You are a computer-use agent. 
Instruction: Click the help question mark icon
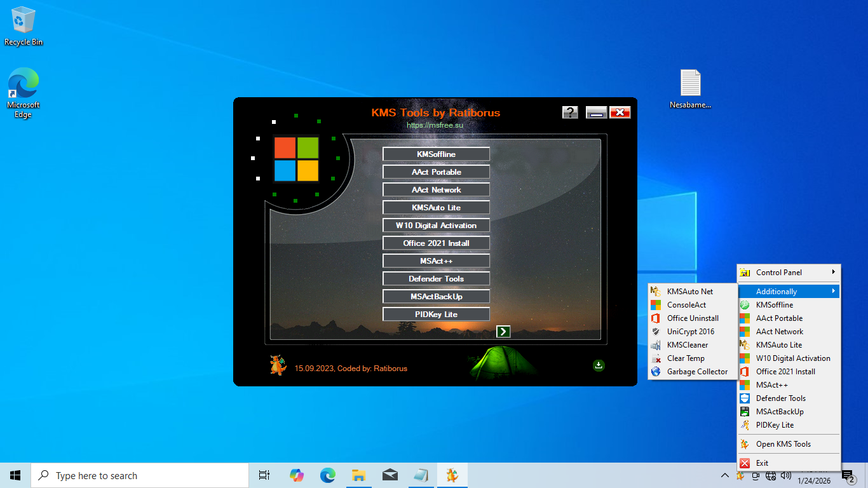click(570, 112)
